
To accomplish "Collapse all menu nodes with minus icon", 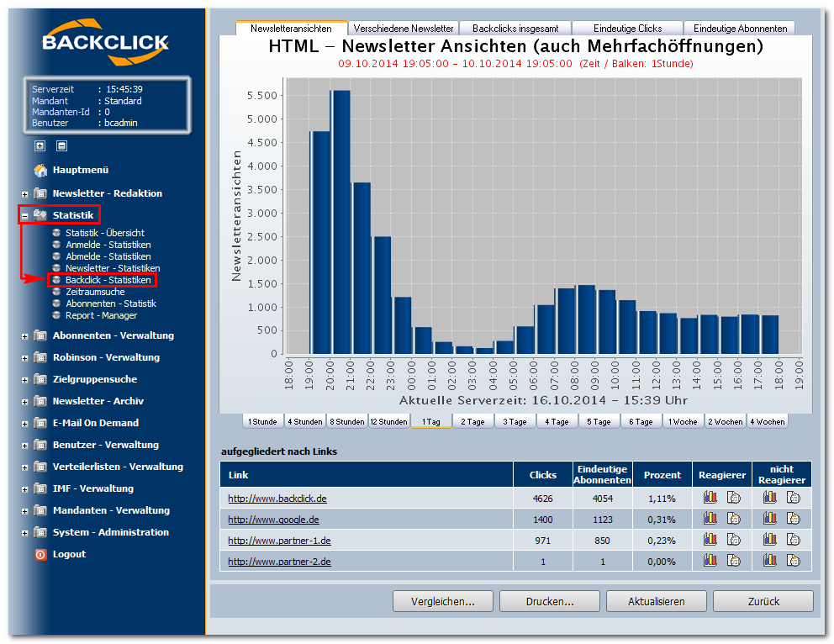I will tap(61, 145).
